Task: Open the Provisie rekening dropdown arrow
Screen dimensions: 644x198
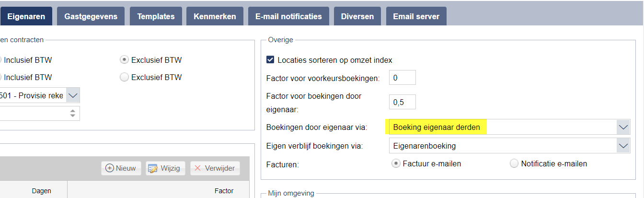Action: (x=73, y=95)
